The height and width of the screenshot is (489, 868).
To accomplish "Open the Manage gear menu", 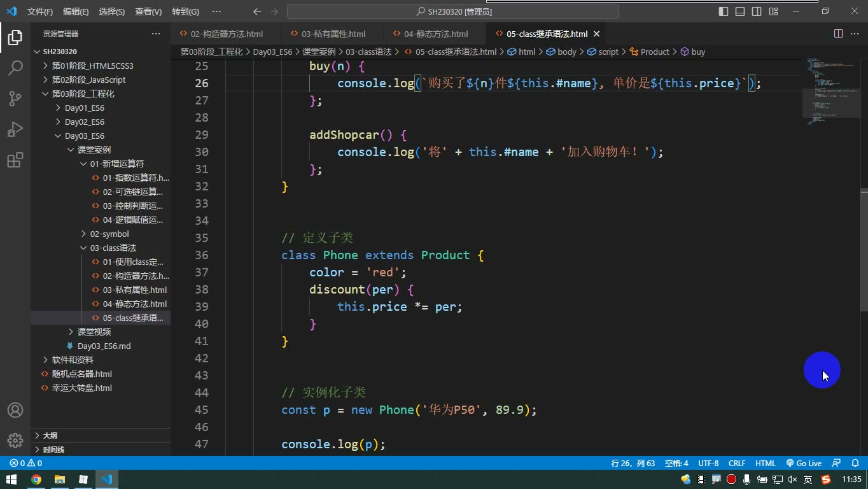I will point(15,440).
